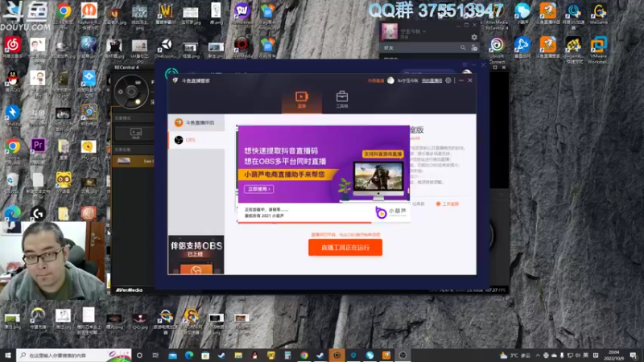Screen dimensions: 644x362
Task: Select the 经典版 radio option
Action: click(x=418, y=204)
